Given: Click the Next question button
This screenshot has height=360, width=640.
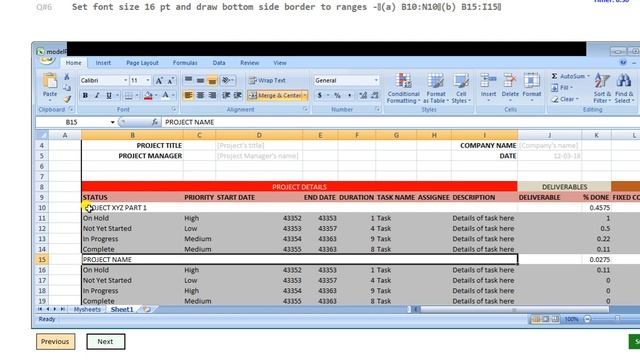Looking at the screenshot, I should tap(105, 341).
